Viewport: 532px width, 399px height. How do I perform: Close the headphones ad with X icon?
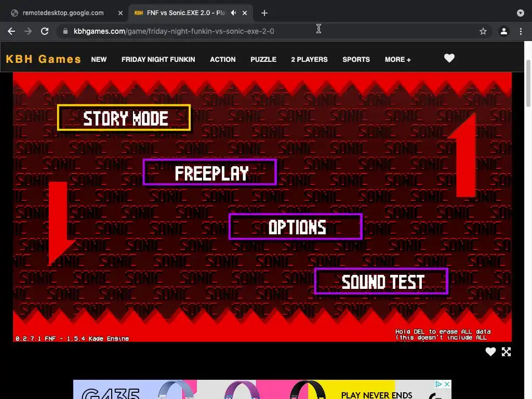pos(447,384)
